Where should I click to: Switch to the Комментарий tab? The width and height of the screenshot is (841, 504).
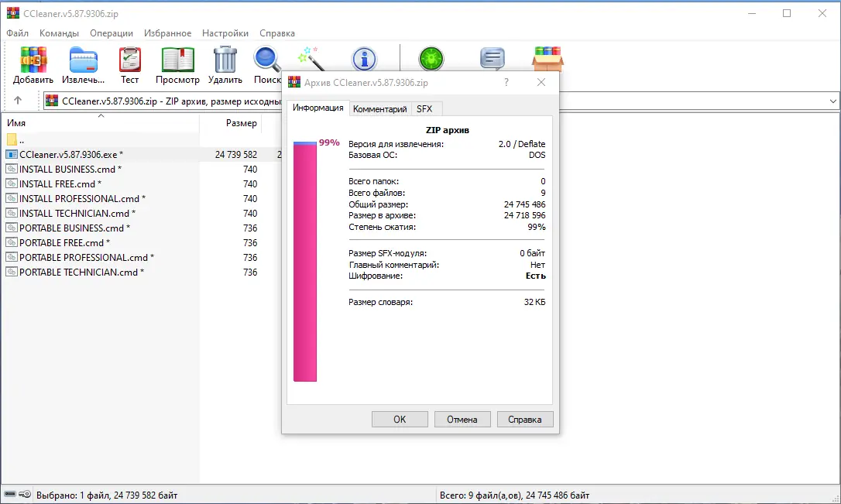[380, 109]
